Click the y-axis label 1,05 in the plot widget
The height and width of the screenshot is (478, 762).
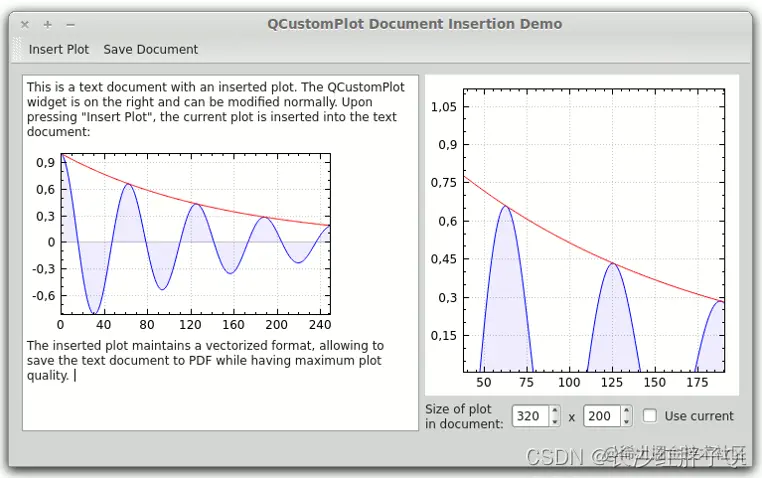coord(444,106)
